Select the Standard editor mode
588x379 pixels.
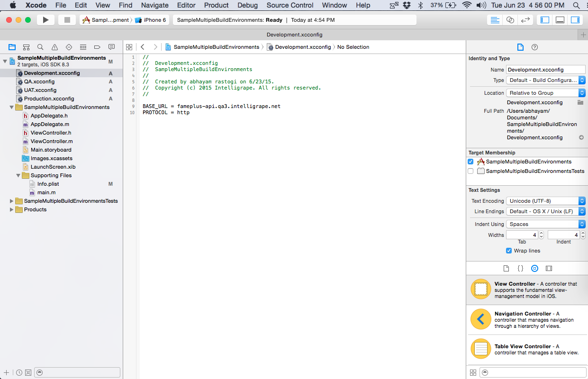(x=495, y=20)
